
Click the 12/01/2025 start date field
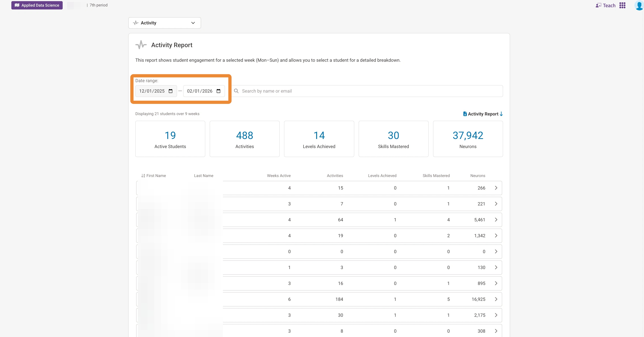pyautogui.click(x=152, y=91)
